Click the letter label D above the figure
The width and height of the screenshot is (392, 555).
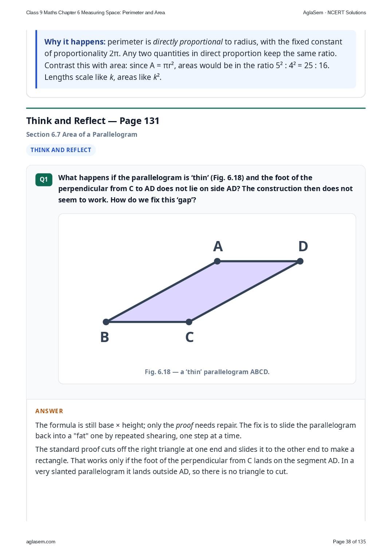point(303,247)
